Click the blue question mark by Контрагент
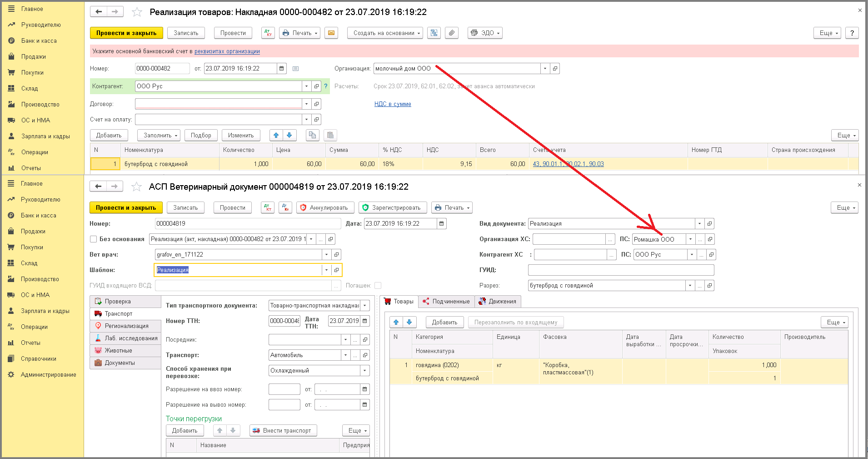868x459 pixels. pos(325,86)
